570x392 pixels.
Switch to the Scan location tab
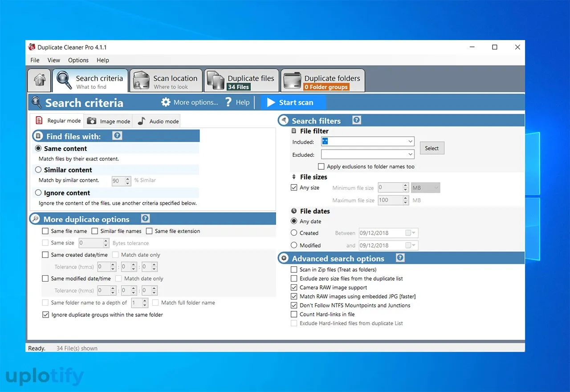click(166, 81)
